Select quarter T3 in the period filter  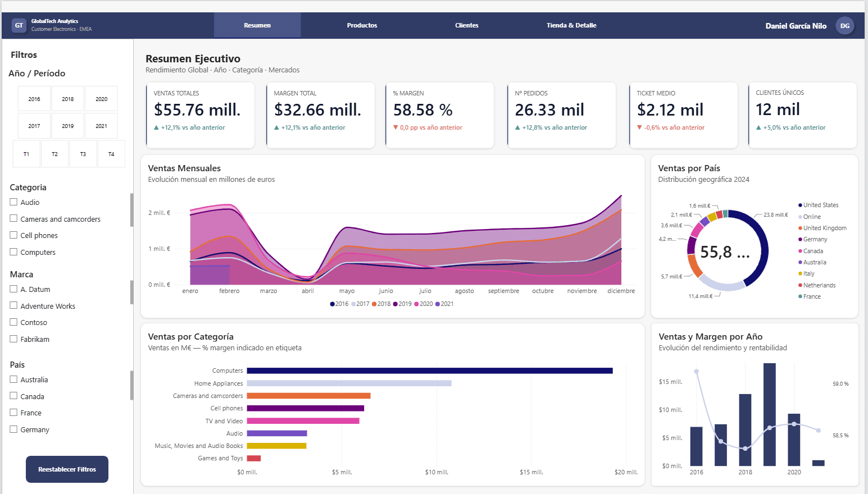coord(83,154)
